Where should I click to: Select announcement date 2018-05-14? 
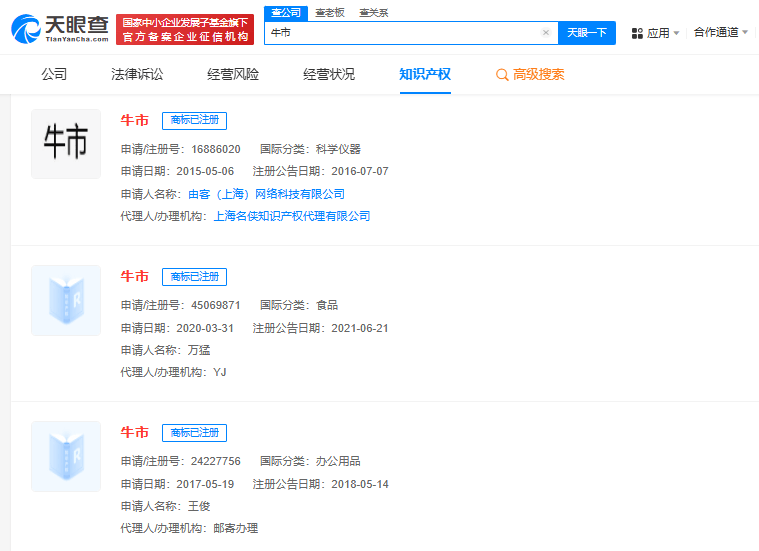360,484
